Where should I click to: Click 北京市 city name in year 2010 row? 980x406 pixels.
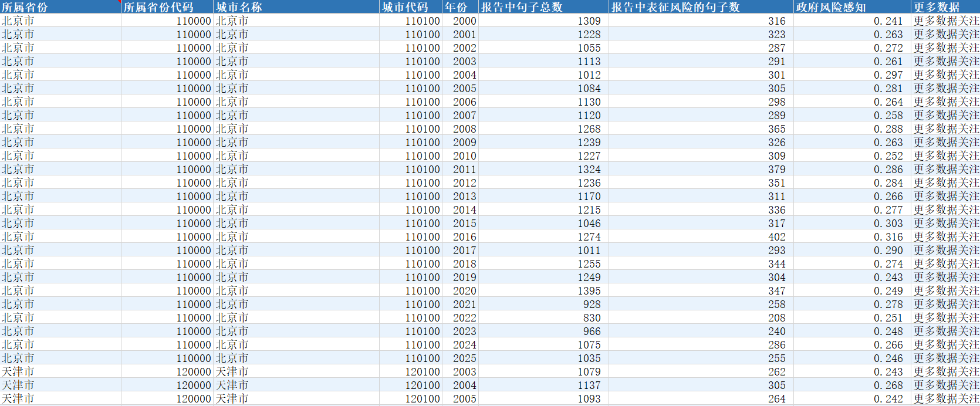(x=232, y=155)
